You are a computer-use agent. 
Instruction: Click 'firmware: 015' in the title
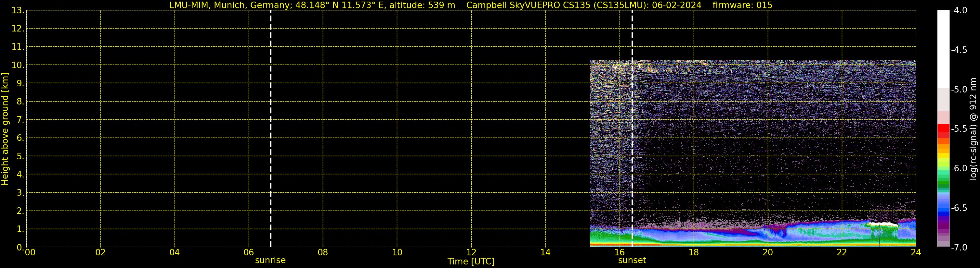click(742, 5)
